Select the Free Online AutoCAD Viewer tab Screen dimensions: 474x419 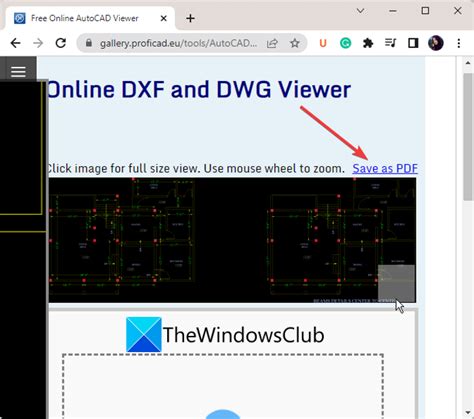pyautogui.click(x=90, y=18)
